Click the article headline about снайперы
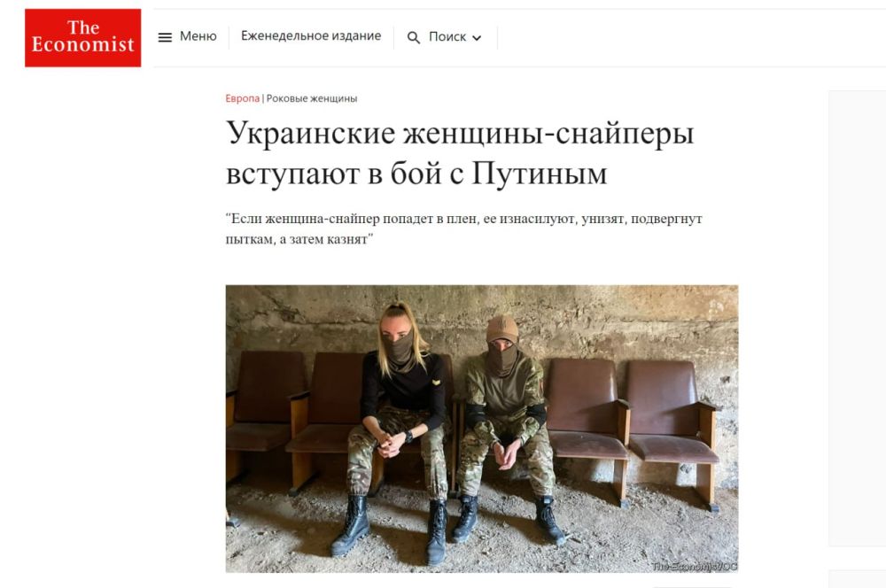This screenshot has width=886, height=588. pos(459,152)
